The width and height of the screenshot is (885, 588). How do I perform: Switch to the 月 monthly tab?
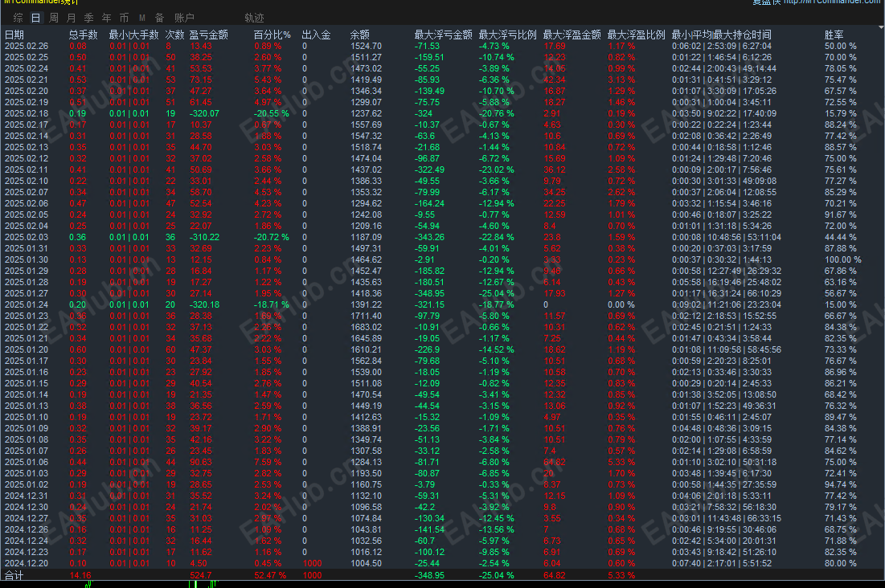point(71,18)
